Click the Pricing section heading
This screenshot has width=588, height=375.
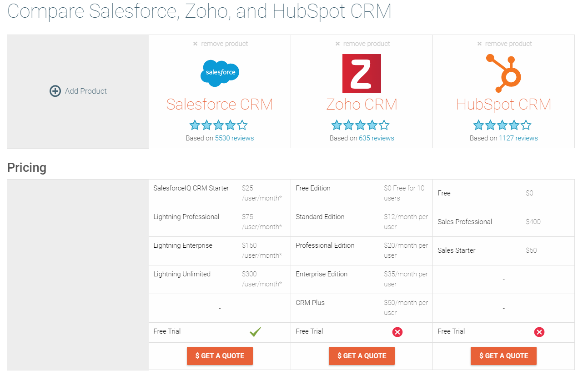(x=27, y=168)
